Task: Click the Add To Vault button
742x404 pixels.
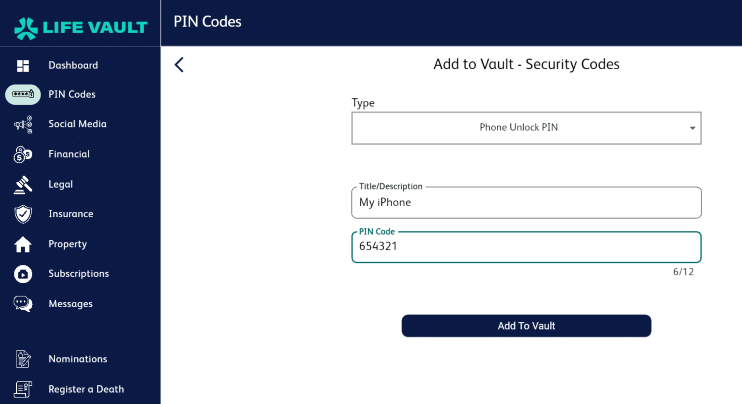Action: pos(526,326)
